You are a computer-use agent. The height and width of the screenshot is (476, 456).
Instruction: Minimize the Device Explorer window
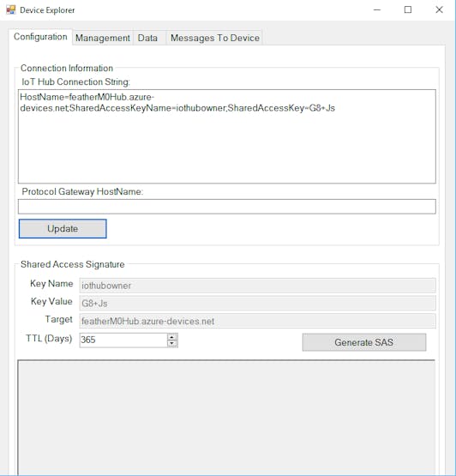pos(377,9)
